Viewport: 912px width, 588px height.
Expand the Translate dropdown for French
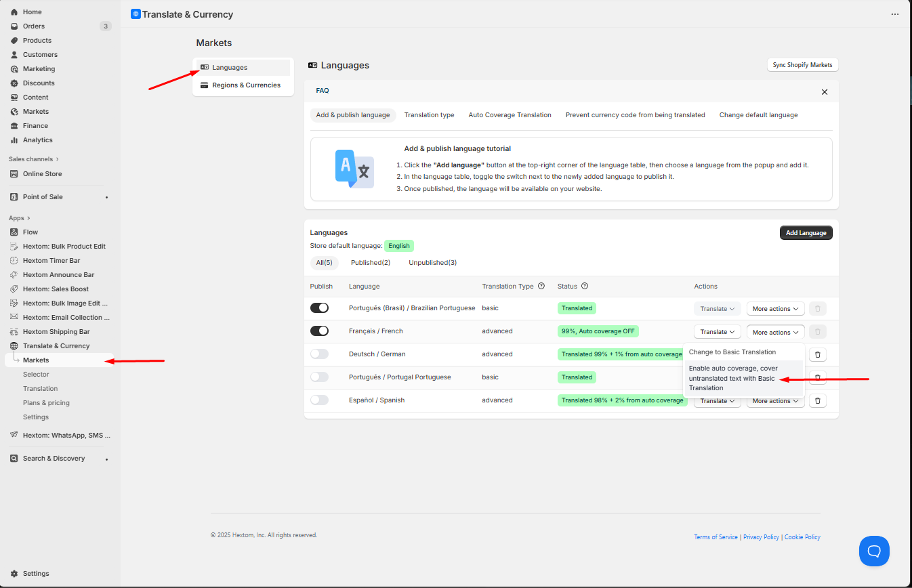(717, 332)
